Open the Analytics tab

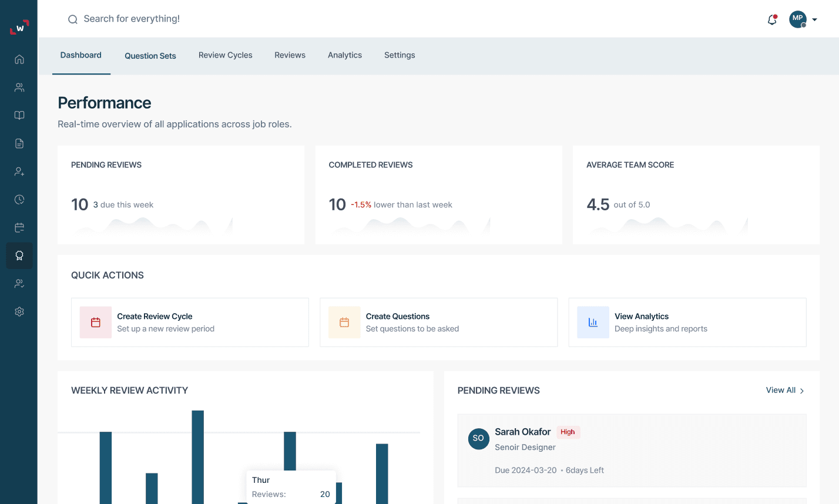(x=345, y=55)
